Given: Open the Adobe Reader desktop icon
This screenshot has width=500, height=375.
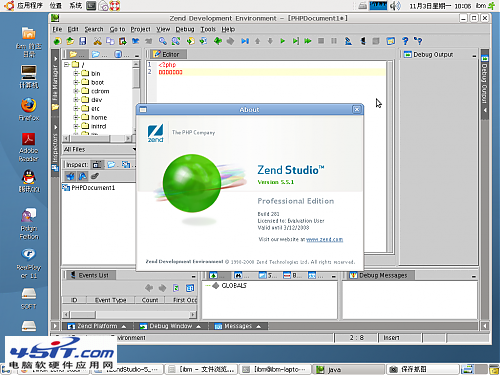Looking at the screenshot, I should (x=29, y=147).
